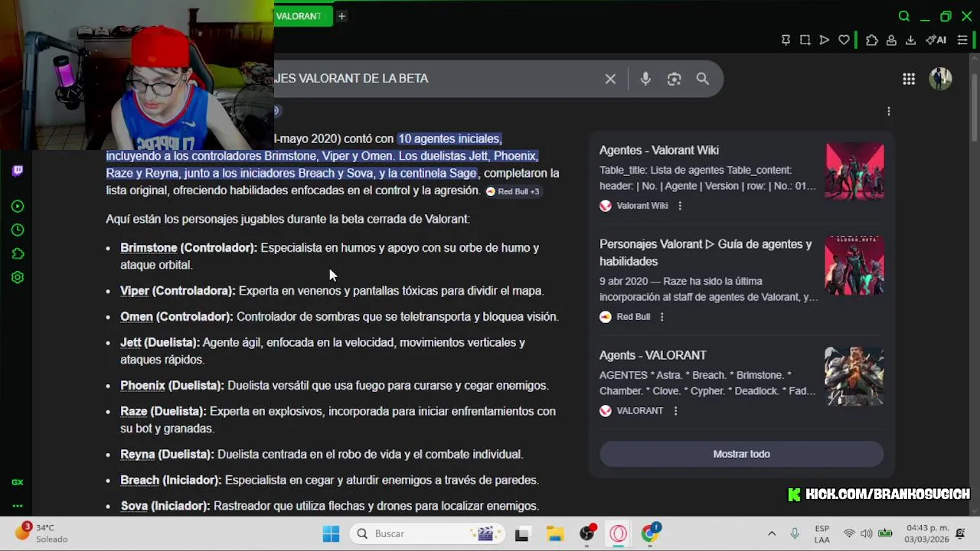Open the Agentes - Valorant Wiki result
Image resolution: width=980 pixels, height=551 pixels.
click(x=658, y=150)
